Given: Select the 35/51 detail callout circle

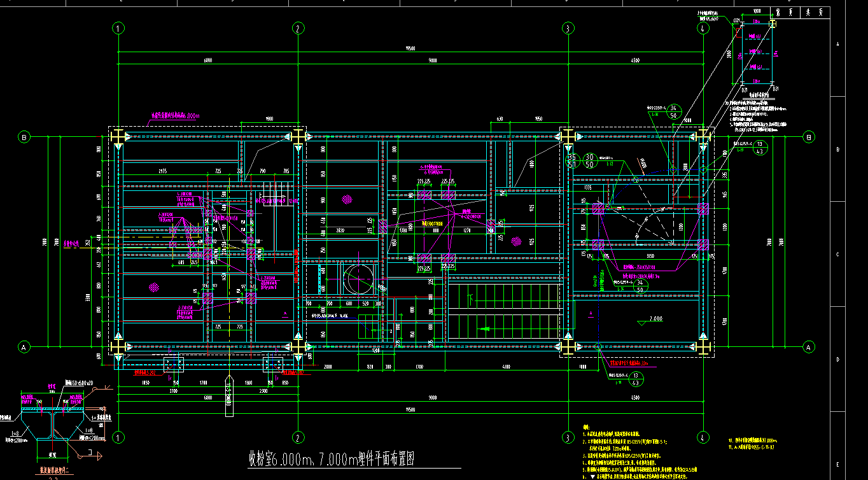Looking at the screenshot, I should point(571,160).
